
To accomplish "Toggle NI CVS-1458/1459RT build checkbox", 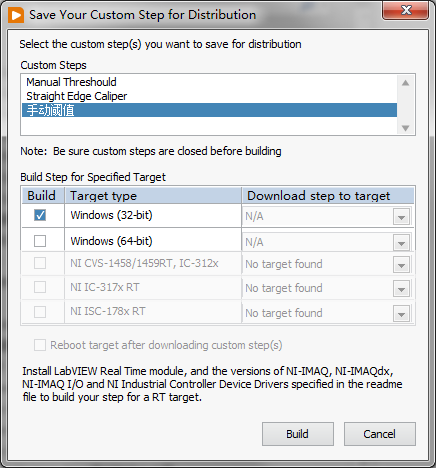I will pos(40,263).
